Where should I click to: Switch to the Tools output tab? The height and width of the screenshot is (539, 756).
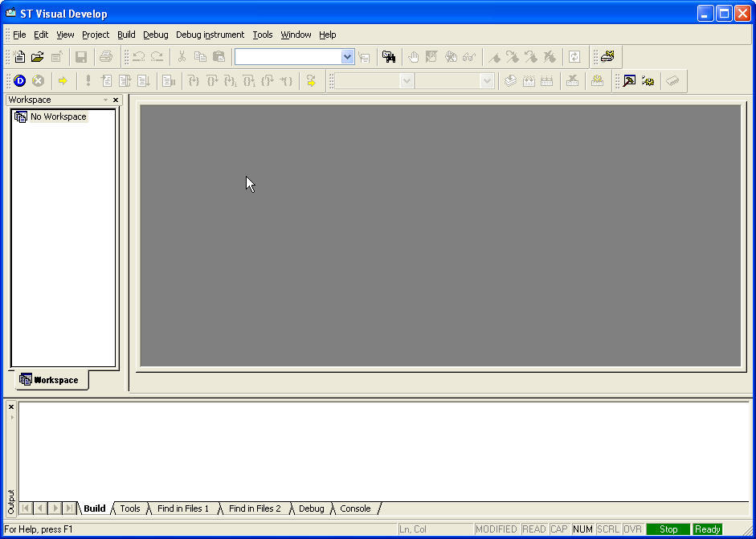[x=129, y=508]
